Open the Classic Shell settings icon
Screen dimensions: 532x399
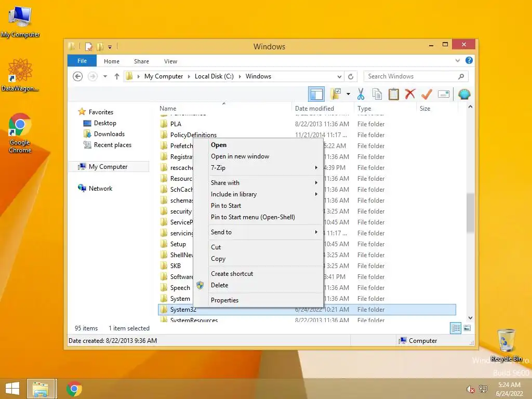[464, 94]
